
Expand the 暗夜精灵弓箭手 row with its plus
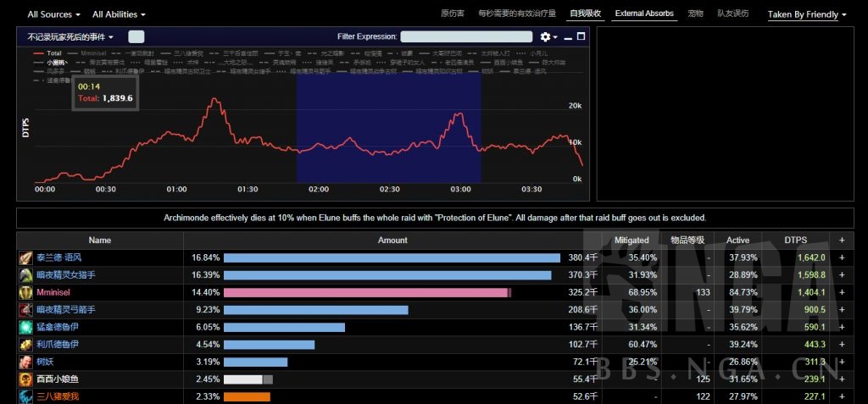coord(842,310)
